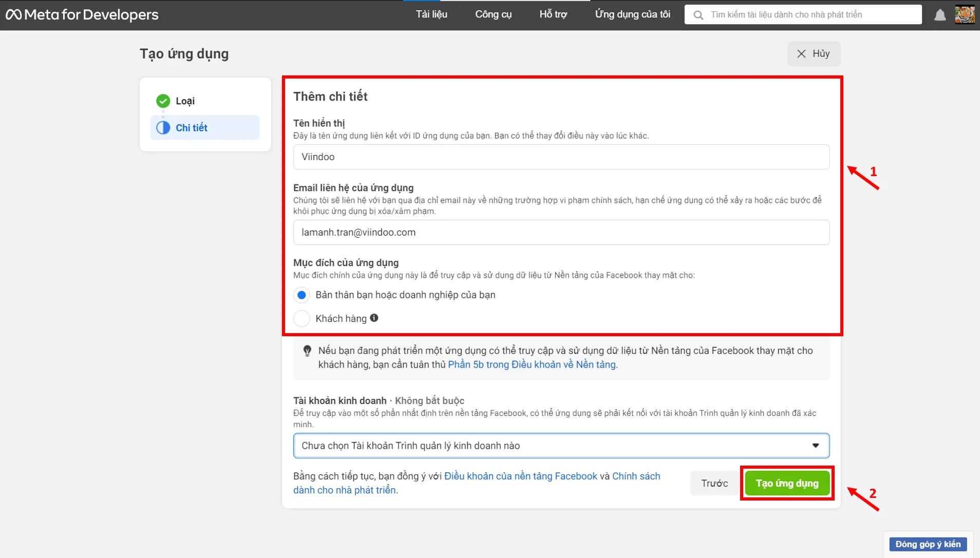Open the notifications bell icon
Viewport: 980px width, 558px height.
(x=940, y=15)
